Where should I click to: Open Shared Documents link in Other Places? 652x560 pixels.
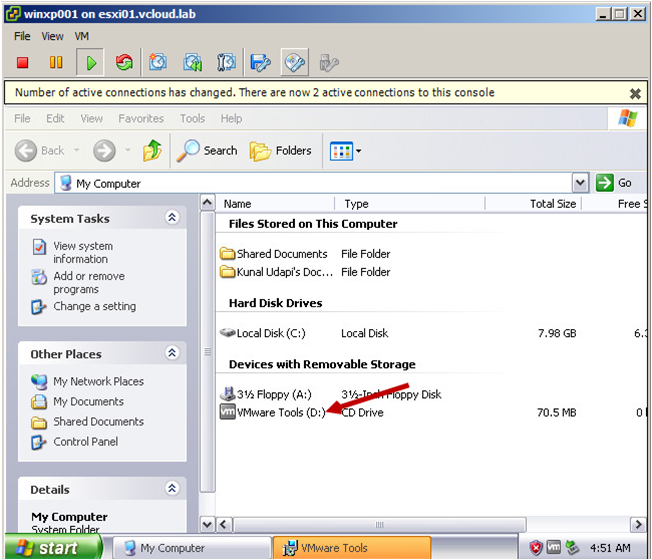pyautogui.click(x=98, y=421)
